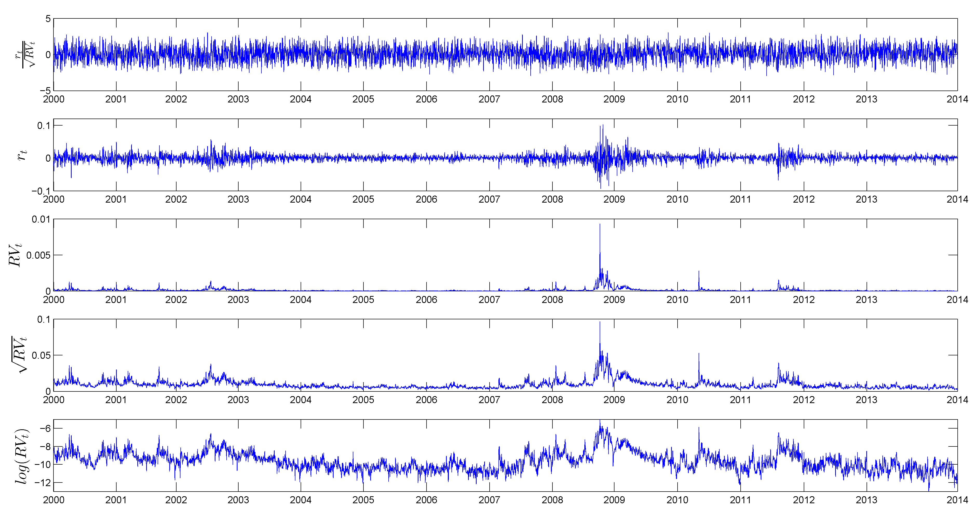Click the 5 tick on top plot axis
Image resolution: width=980 pixels, height=517 pixels.
pyautogui.click(x=48, y=19)
